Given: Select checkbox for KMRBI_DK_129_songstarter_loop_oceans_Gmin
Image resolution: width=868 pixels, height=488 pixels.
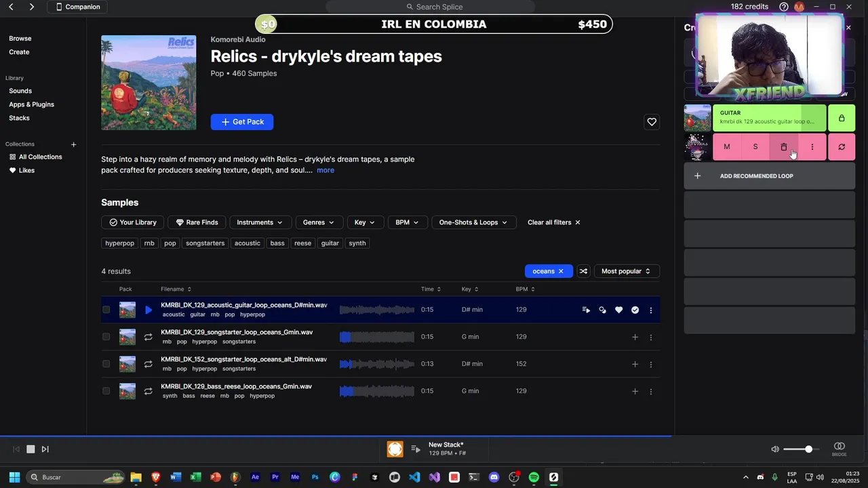Looking at the screenshot, I should tap(106, 337).
